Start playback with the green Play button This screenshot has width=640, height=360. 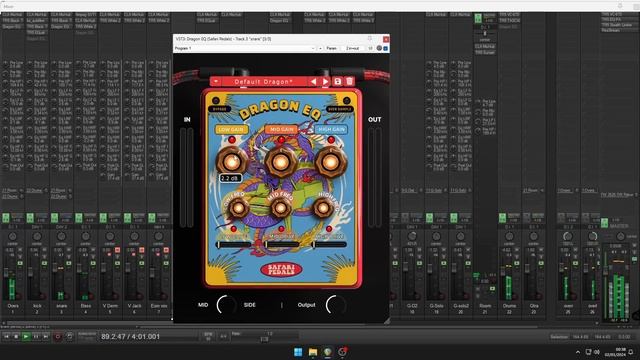tap(26, 336)
